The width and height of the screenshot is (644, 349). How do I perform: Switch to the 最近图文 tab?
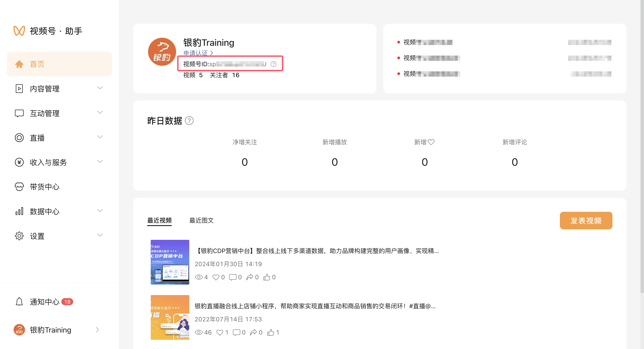point(201,220)
